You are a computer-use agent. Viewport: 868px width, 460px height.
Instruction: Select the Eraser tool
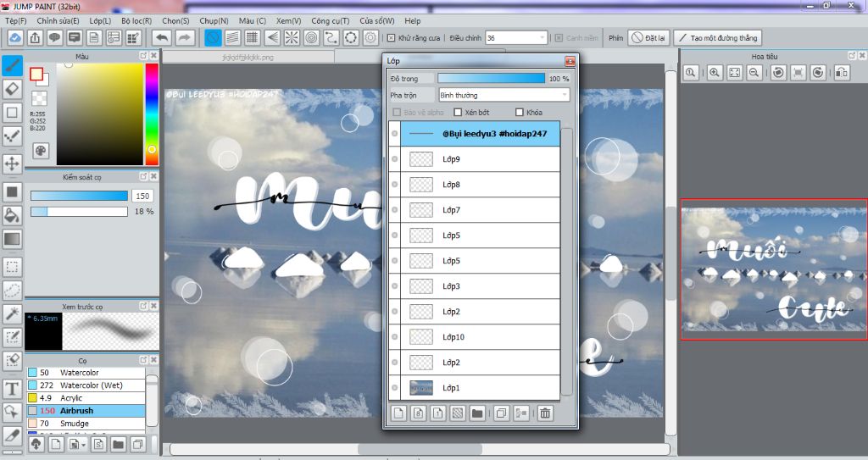point(12,89)
